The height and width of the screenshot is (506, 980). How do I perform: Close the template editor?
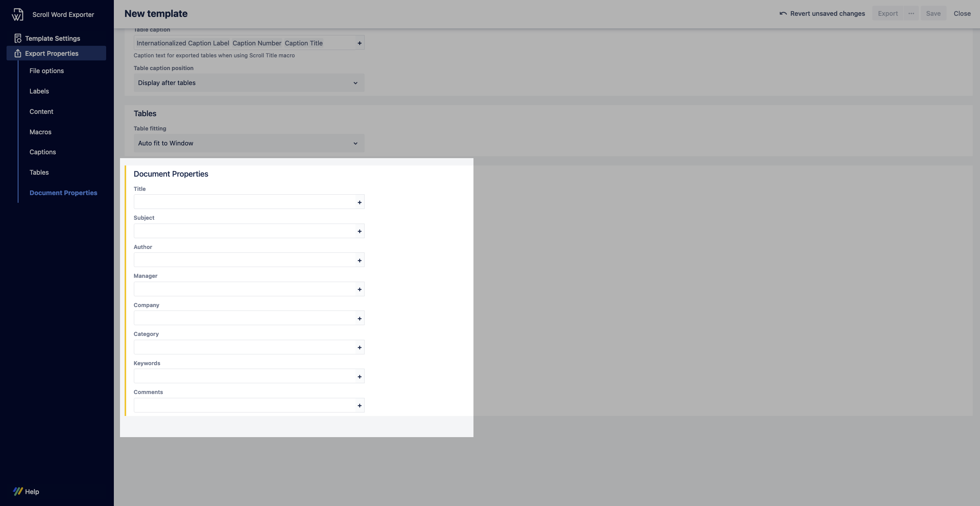[x=962, y=13]
